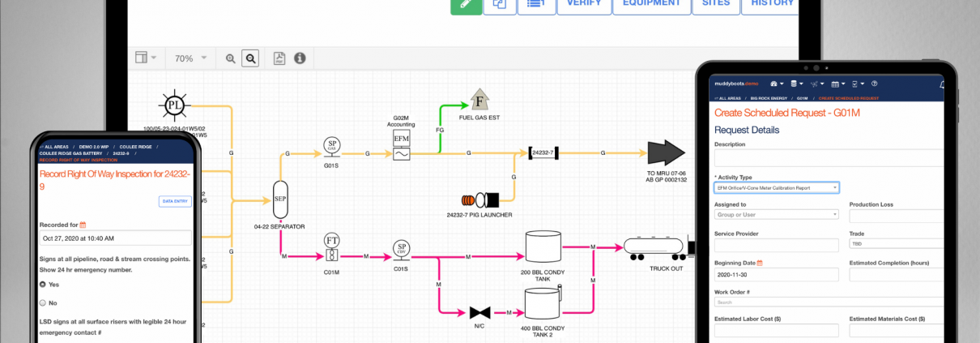Export diagram with the PDF icon
The height and width of the screenshot is (343, 980).
[279, 58]
